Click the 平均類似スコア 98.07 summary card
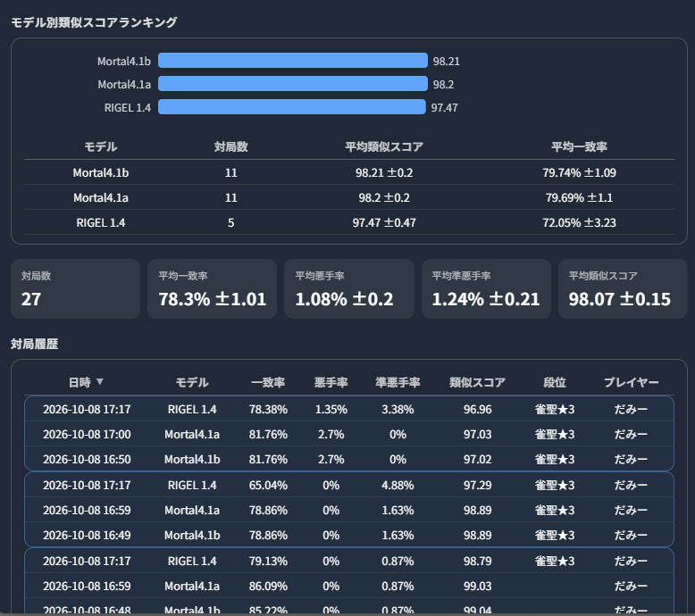This screenshot has height=616, width=695. tap(623, 288)
